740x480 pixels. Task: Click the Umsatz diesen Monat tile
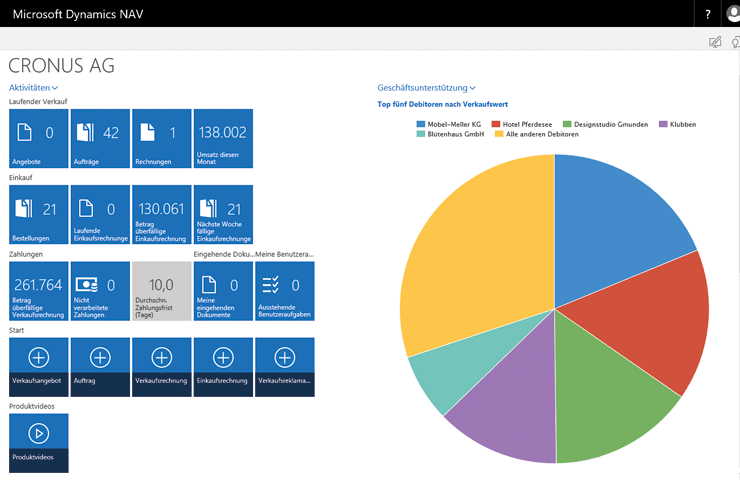(223, 139)
